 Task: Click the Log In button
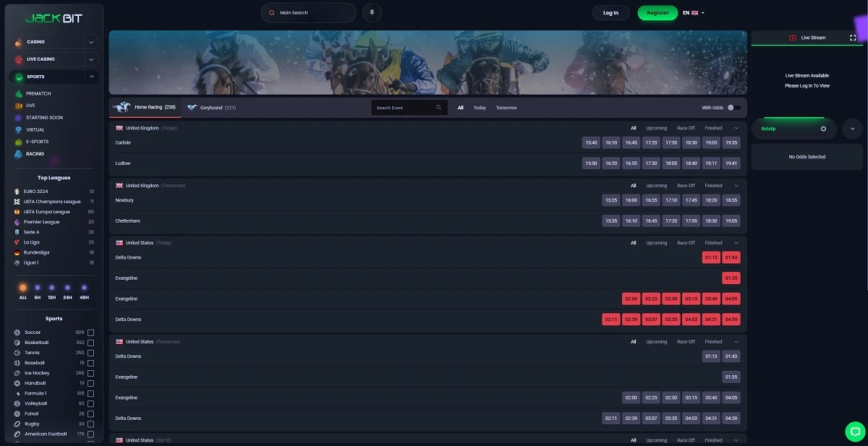pos(610,12)
